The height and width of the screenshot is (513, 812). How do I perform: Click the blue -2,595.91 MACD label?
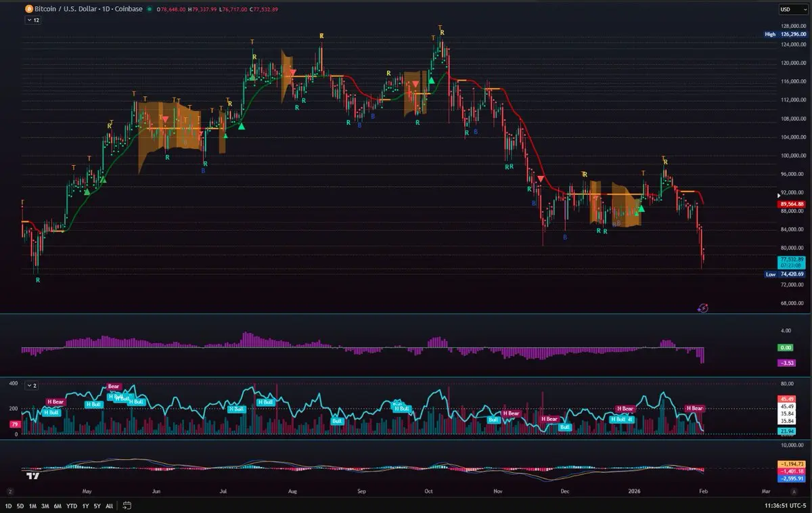point(791,478)
